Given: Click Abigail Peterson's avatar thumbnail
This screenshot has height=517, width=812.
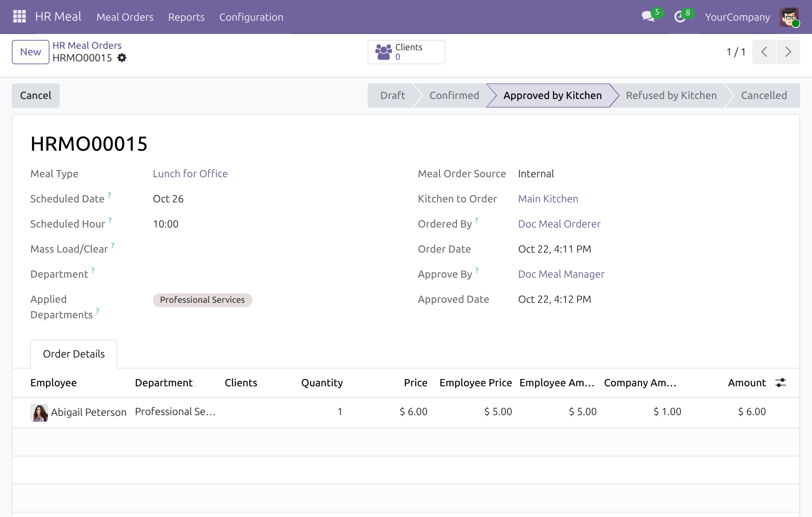Looking at the screenshot, I should tap(39, 412).
